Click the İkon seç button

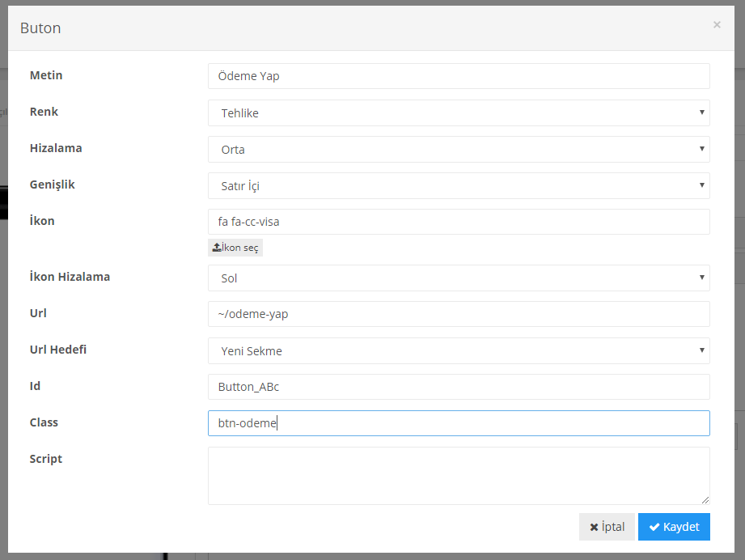[x=235, y=248]
